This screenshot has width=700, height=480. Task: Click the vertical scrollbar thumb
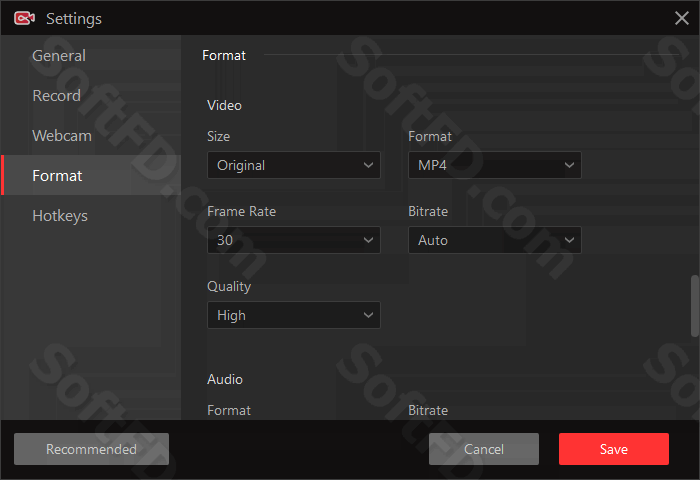[695, 306]
